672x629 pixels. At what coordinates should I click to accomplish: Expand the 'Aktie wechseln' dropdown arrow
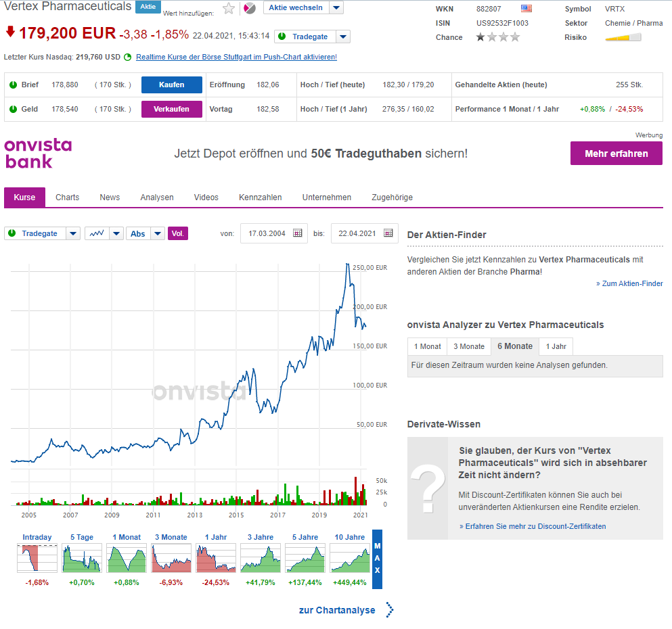pos(336,7)
